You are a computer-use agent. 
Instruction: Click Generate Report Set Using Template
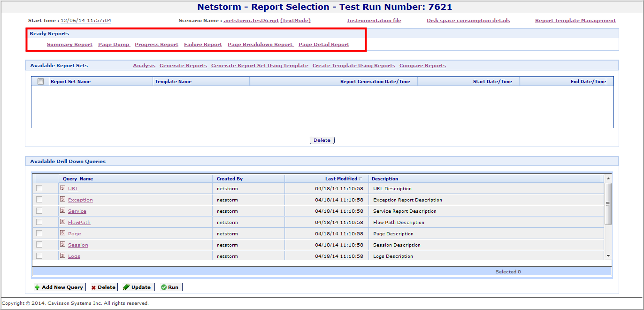tap(260, 66)
